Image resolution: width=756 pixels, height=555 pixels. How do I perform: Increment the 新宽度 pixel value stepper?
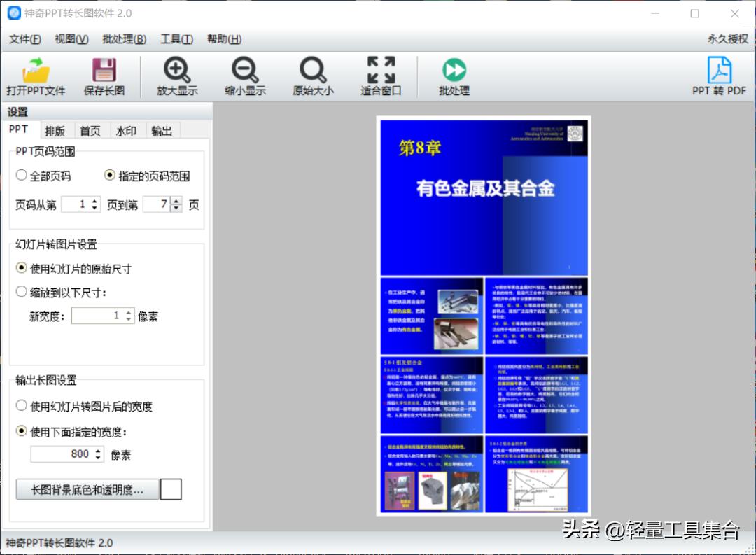pyautogui.click(x=127, y=312)
